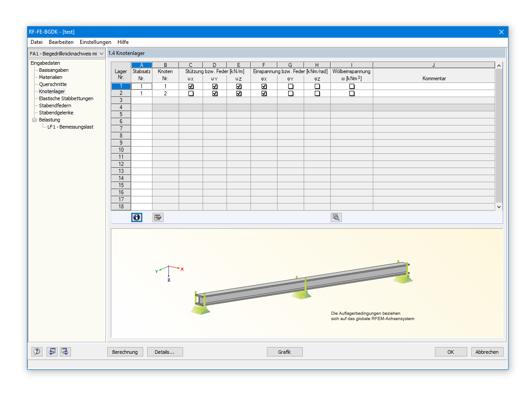Open the Einstellungen menu
The image size is (532, 399).
[x=95, y=42]
